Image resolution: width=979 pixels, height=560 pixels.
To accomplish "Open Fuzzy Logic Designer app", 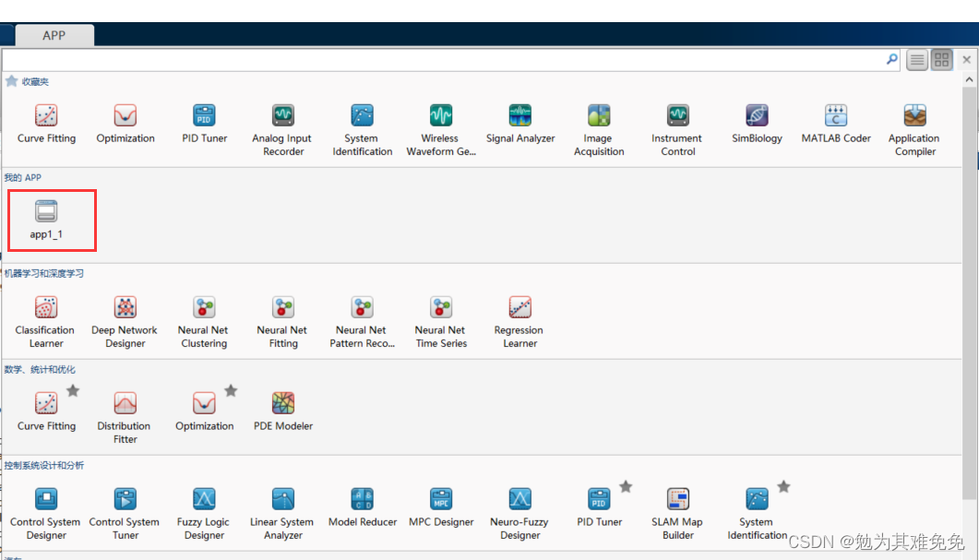I will [204, 513].
